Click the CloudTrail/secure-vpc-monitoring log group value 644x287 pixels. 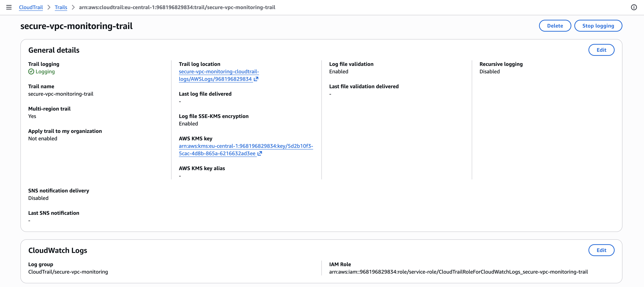coord(68,272)
